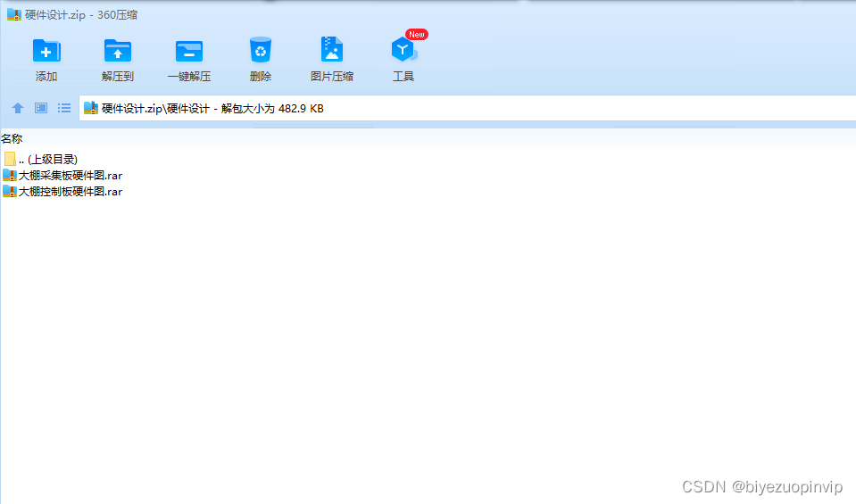Select the file 大棚采集板硬件图.rar

point(62,176)
